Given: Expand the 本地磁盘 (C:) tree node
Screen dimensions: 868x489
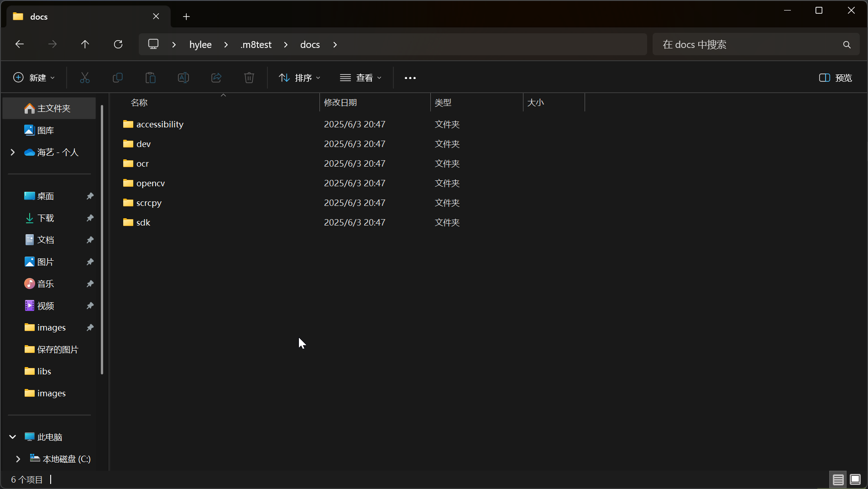Looking at the screenshot, I should click(x=18, y=459).
